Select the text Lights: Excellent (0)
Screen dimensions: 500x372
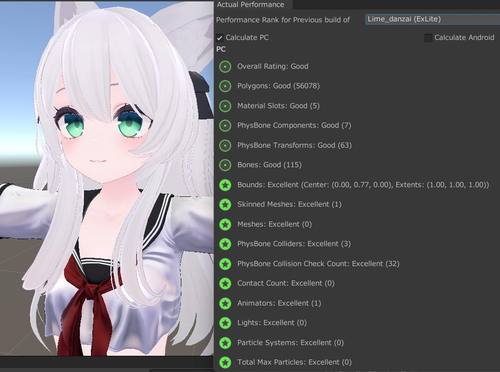(x=272, y=323)
